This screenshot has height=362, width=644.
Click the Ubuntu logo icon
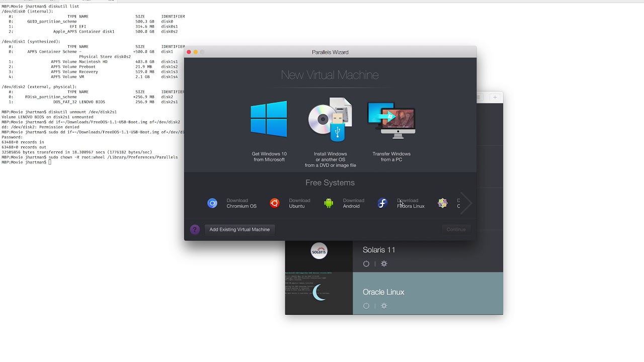[x=275, y=203]
